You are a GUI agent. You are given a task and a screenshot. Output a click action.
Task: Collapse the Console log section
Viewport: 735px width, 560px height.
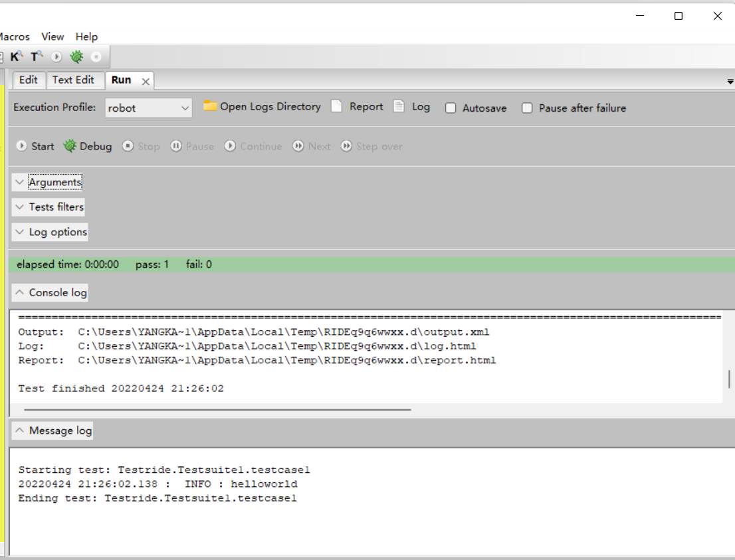tap(50, 292)
